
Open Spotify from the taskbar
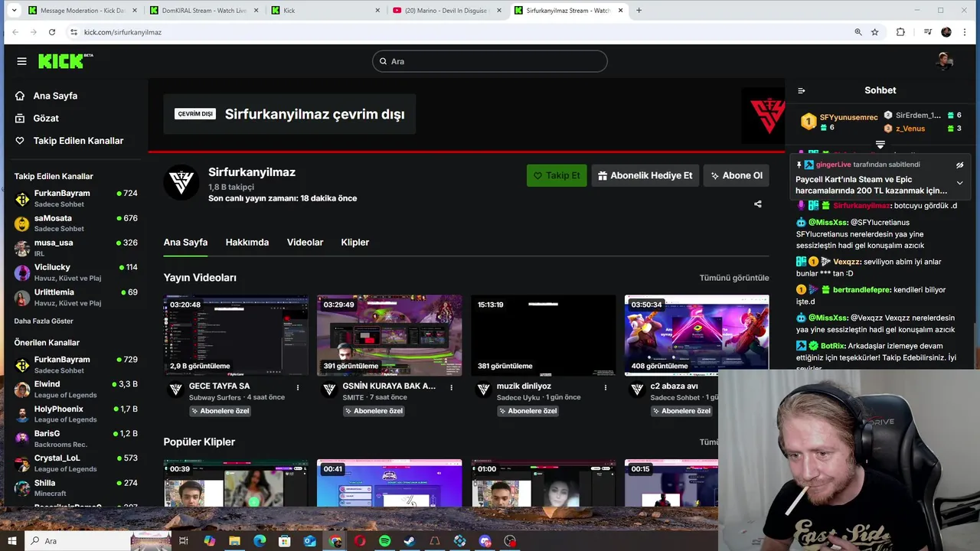pos(385,541)
